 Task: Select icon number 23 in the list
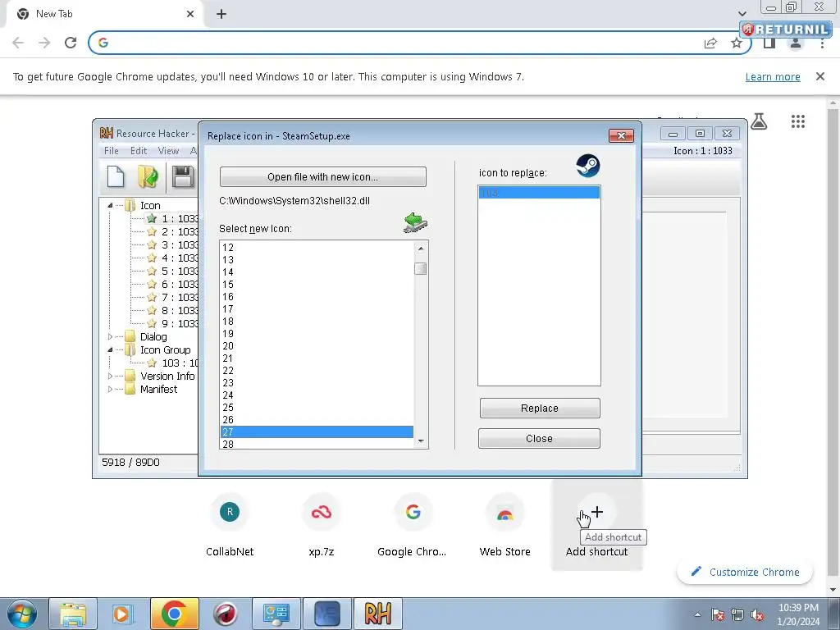tap(317, 382)
